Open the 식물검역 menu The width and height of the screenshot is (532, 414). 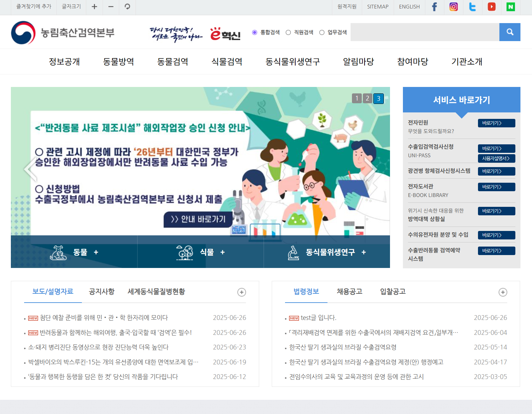(x=227, y=62)
